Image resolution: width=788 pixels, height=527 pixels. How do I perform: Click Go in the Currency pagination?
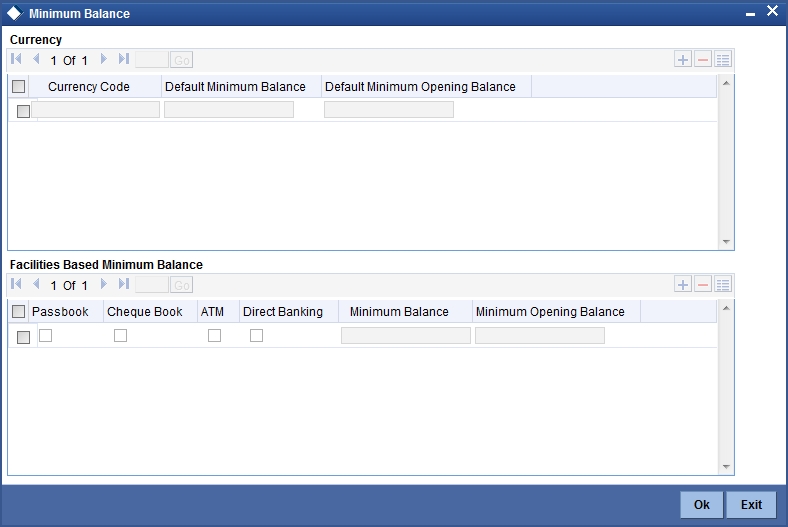(181, 60)
